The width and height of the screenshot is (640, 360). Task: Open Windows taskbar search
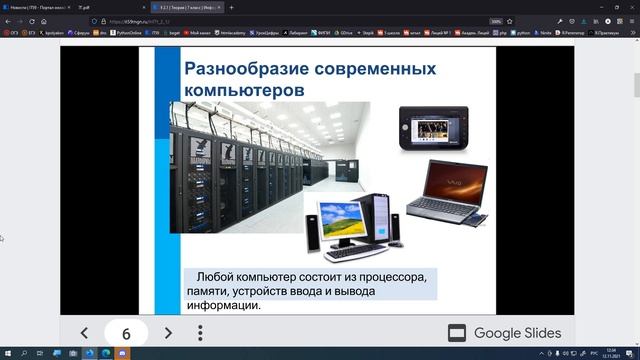[24, 353]
